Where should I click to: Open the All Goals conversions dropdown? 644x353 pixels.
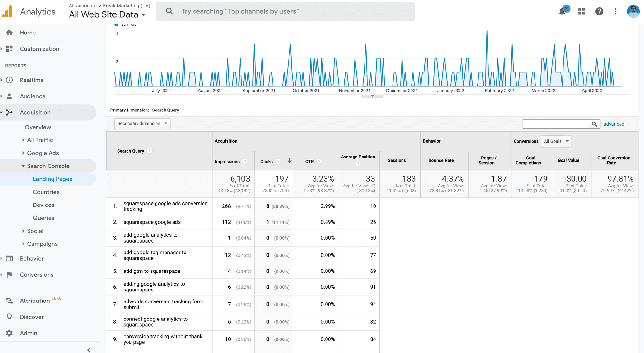tap(556, 141)
